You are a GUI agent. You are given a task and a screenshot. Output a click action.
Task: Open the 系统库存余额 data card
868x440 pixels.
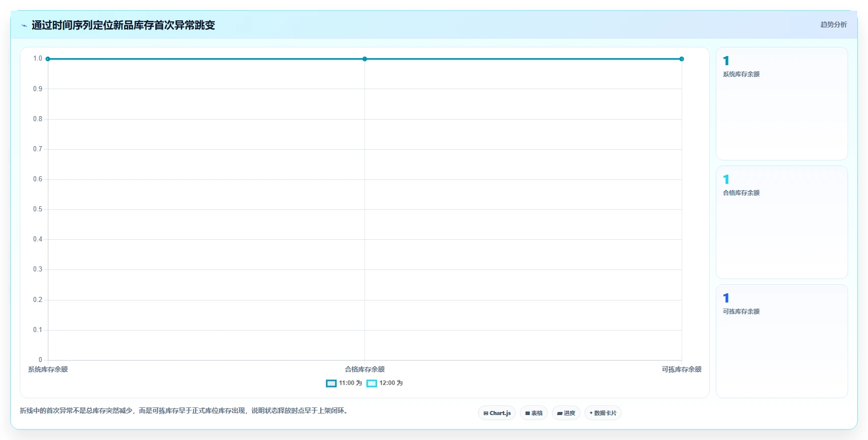click(782, 104)
